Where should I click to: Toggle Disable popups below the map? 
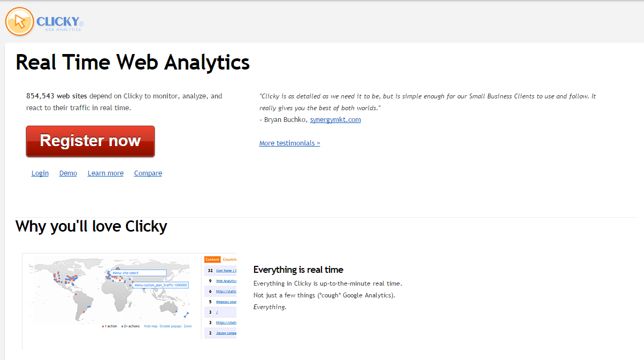pos(170,326)
